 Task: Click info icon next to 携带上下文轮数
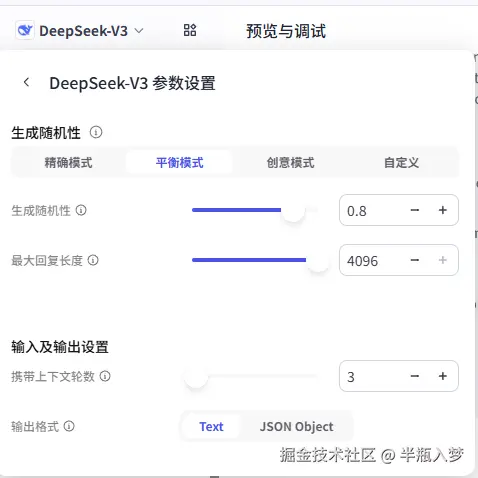click(105, 376)
